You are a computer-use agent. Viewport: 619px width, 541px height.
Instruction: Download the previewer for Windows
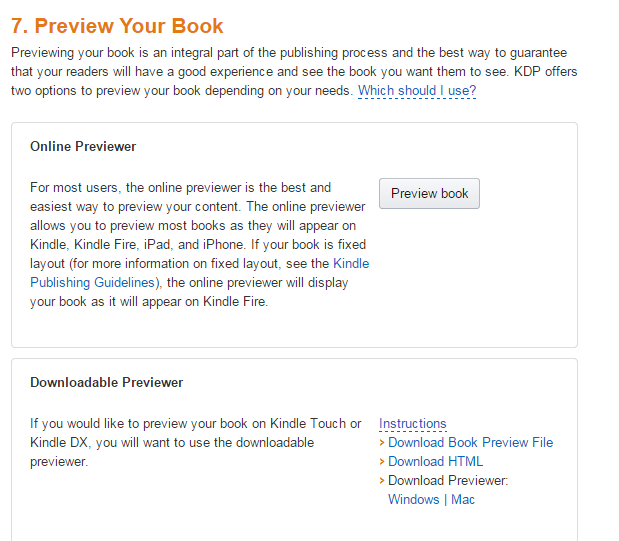pos(413,500)
